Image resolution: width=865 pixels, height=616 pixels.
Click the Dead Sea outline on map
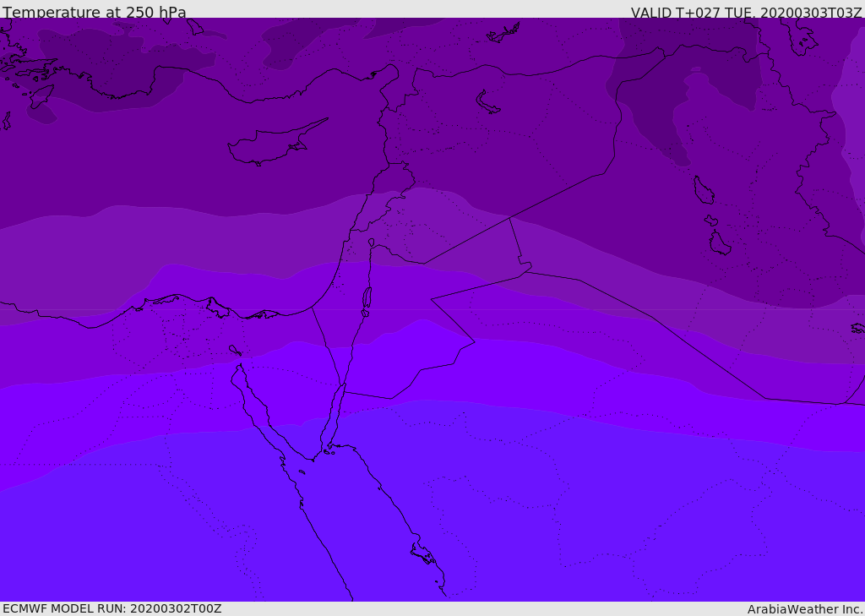click(367, 301)
